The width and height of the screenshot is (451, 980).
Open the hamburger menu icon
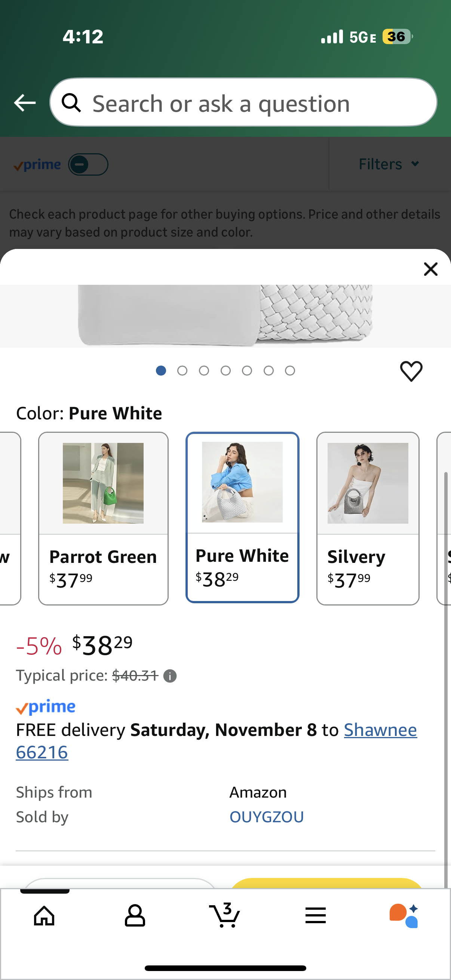coord(316,915)
